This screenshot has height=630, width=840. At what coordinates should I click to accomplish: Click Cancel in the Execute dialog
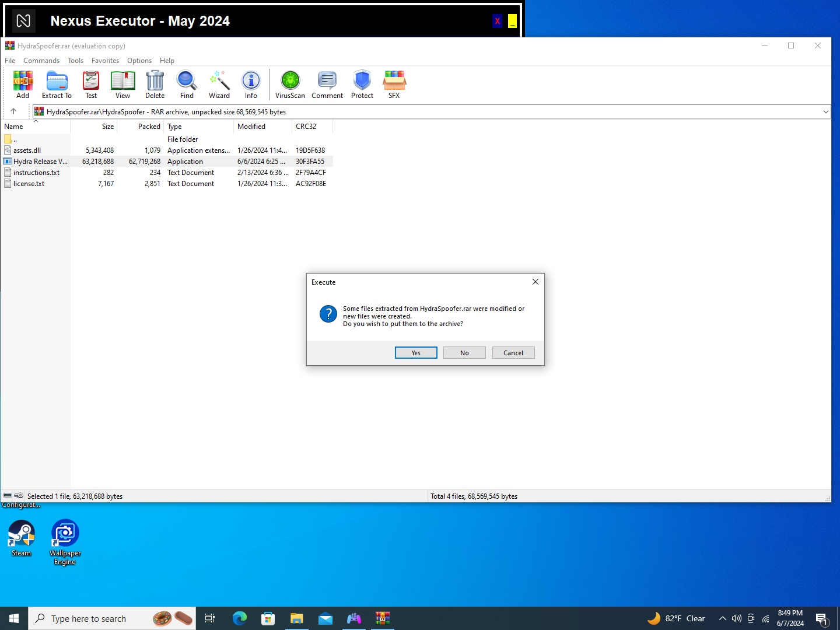[x=513, y=353]
